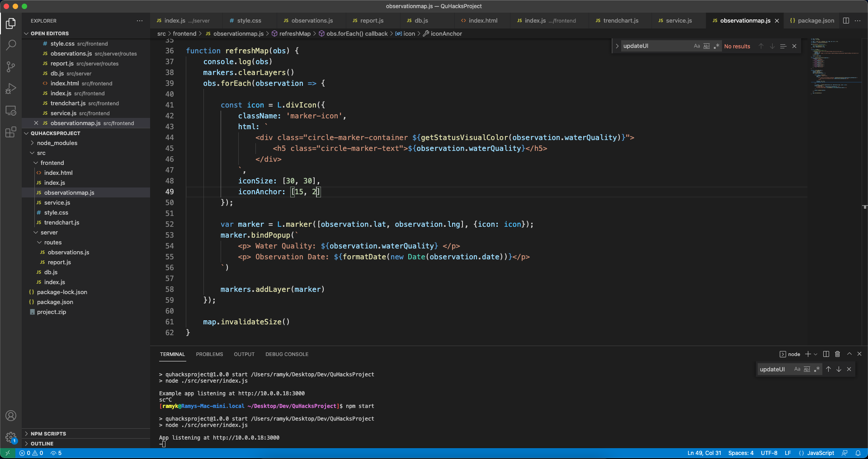Image resolution: width=868 pixels, height=459 pixels.
Task: Open the Extensions view
Action: (x=11, y=132)
